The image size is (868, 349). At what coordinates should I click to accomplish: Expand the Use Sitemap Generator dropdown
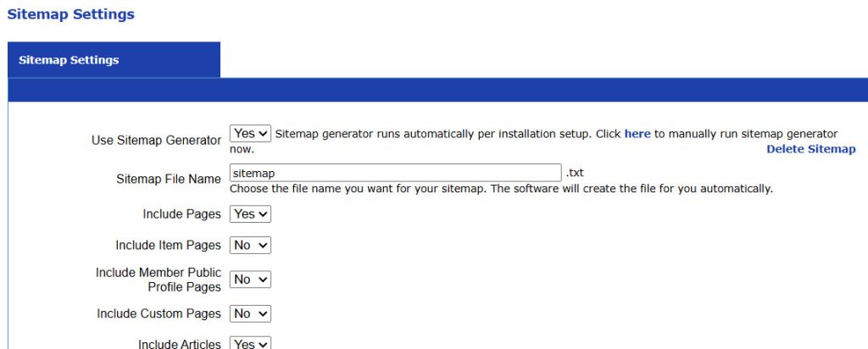click(250, 134)
